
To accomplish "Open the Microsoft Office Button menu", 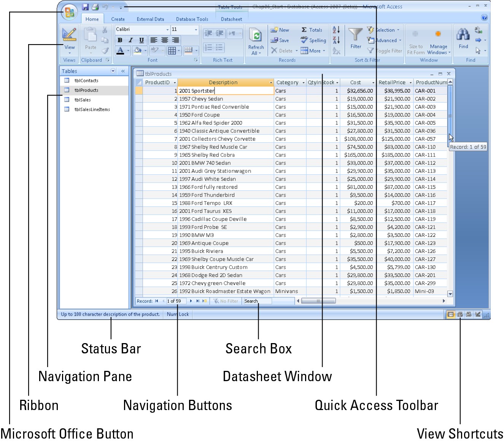I will (69, 13).
